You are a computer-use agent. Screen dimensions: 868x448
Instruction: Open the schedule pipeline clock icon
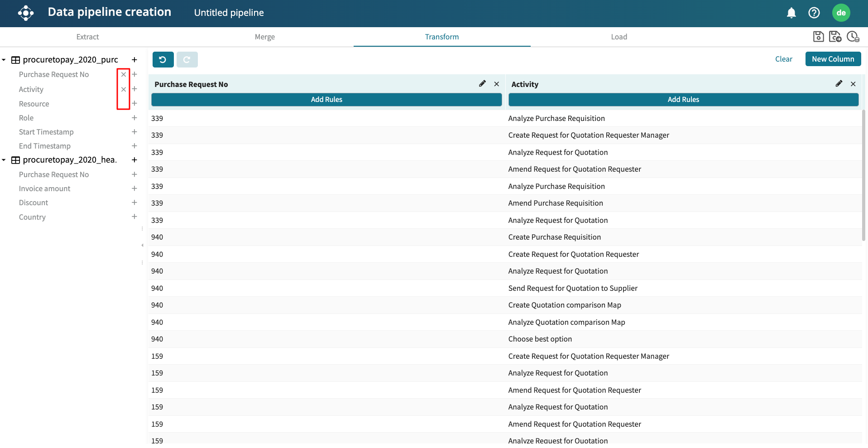(853, 37)
